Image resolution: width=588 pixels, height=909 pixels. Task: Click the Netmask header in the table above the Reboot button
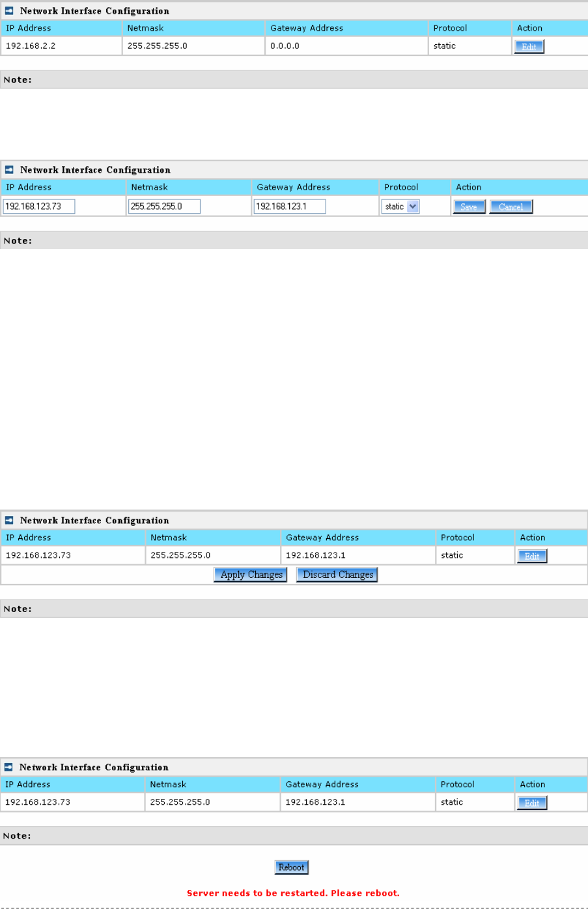tap(168, 785)
